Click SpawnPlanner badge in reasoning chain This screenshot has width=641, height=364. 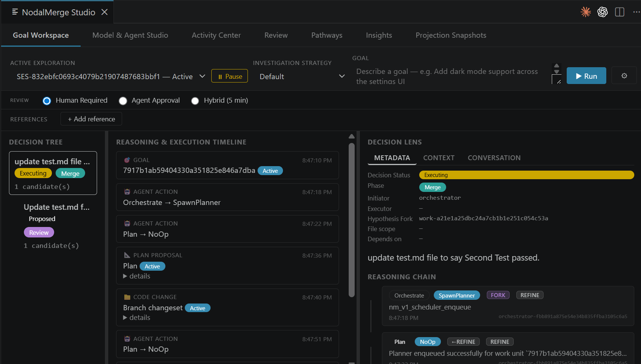click(x=457, y=295)
